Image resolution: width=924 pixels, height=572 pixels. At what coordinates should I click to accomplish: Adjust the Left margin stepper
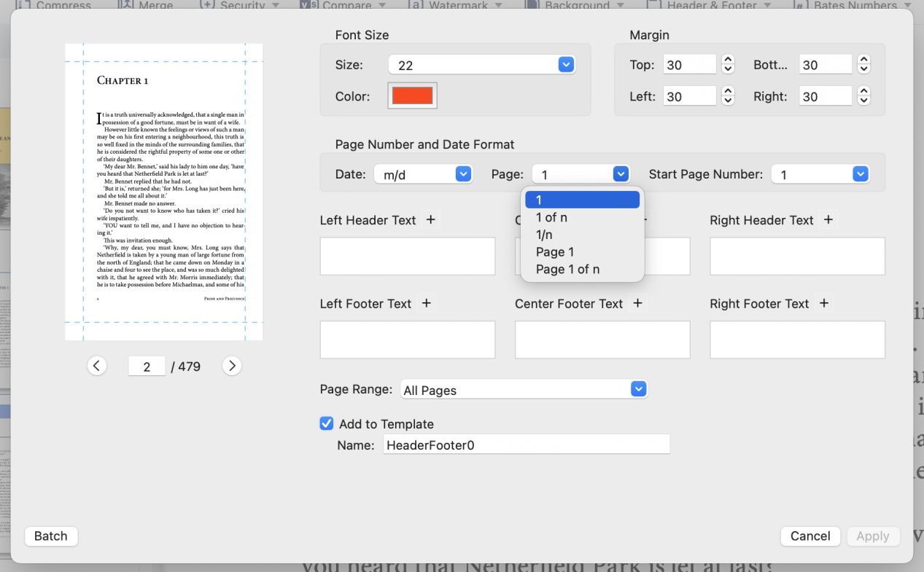click(x=728, y=96)
